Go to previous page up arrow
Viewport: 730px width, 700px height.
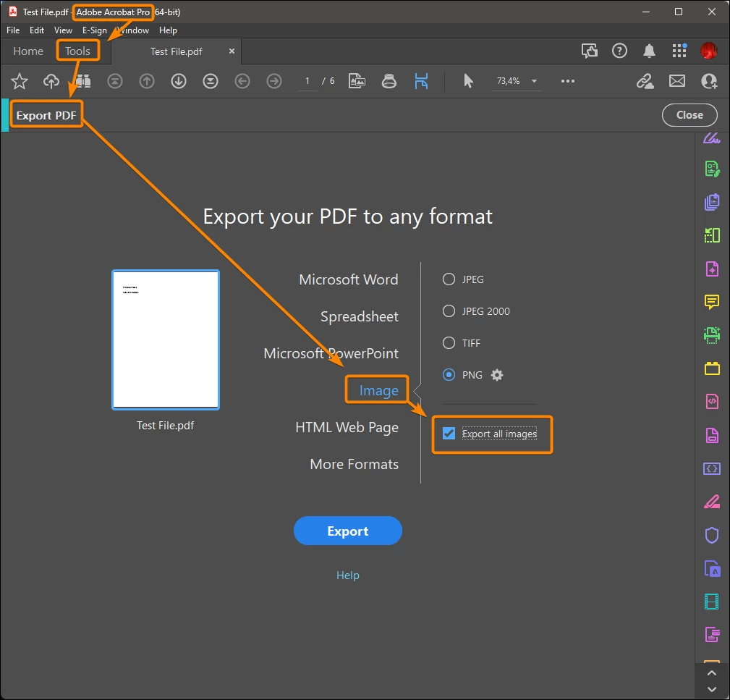pos(147,81)
